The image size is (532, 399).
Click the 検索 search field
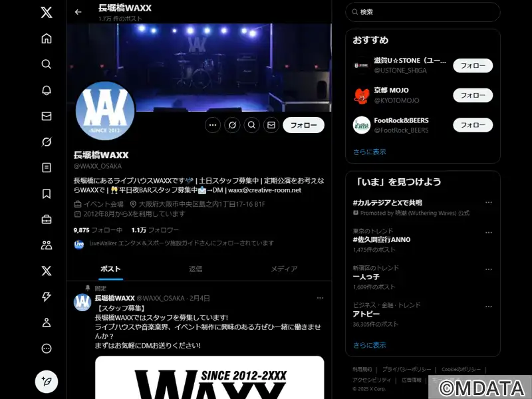[x=423, y=12]
